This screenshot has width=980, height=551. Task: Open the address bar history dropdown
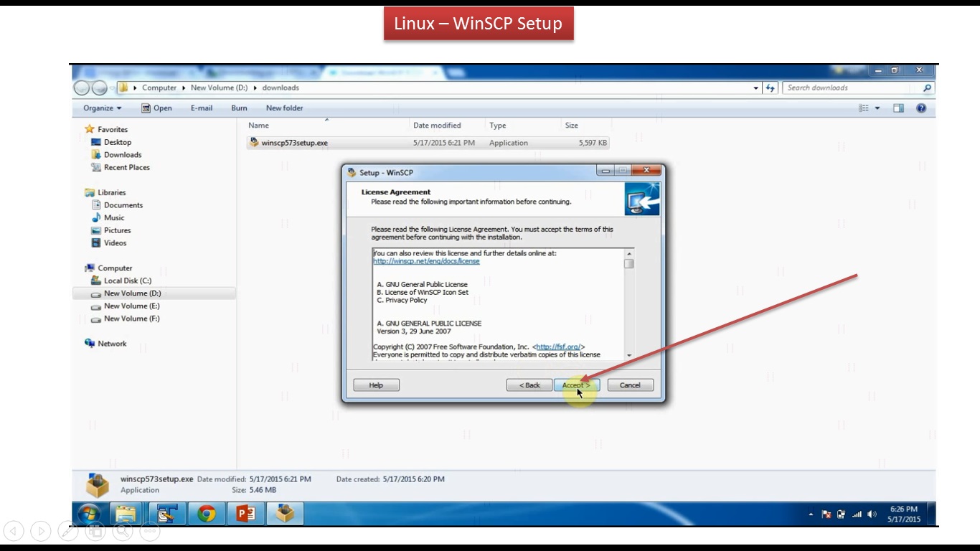point(756,88)
